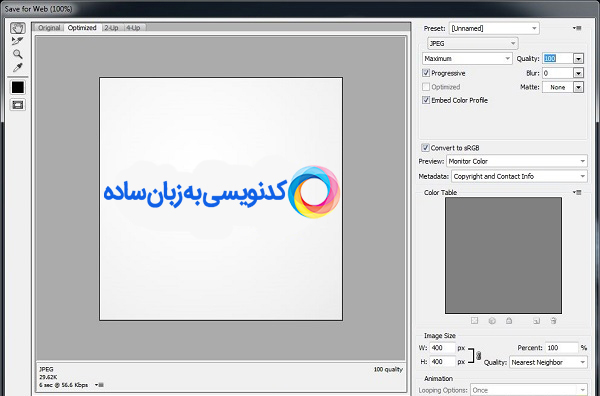Toggle Embed Color Profile checkbox
Screen dimensions: 600x396
click(426, 100)
